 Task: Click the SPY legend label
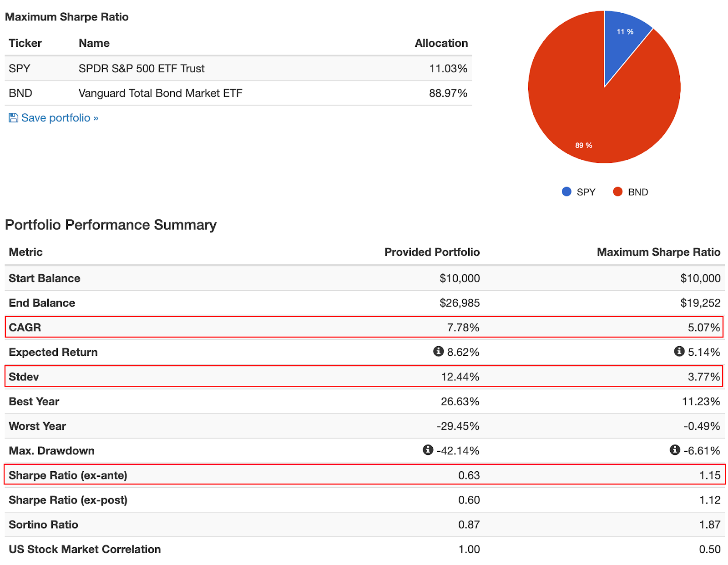(586, 192)
